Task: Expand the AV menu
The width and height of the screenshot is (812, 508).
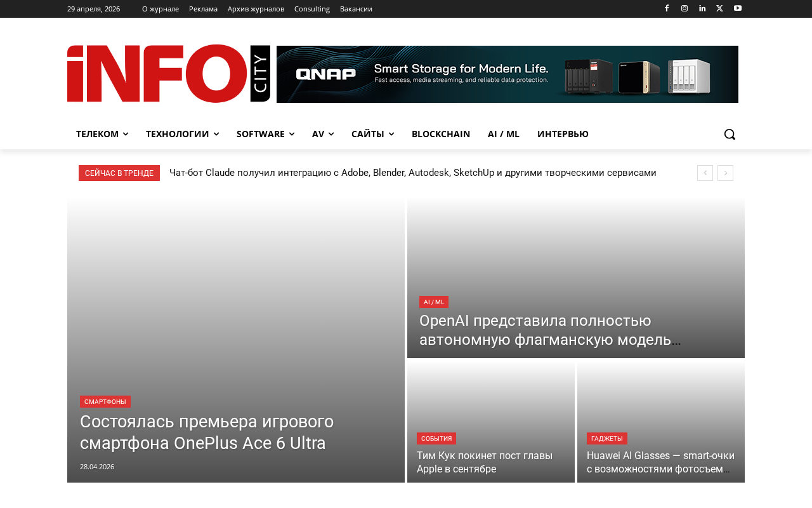Action: click(x=323, y=134)
